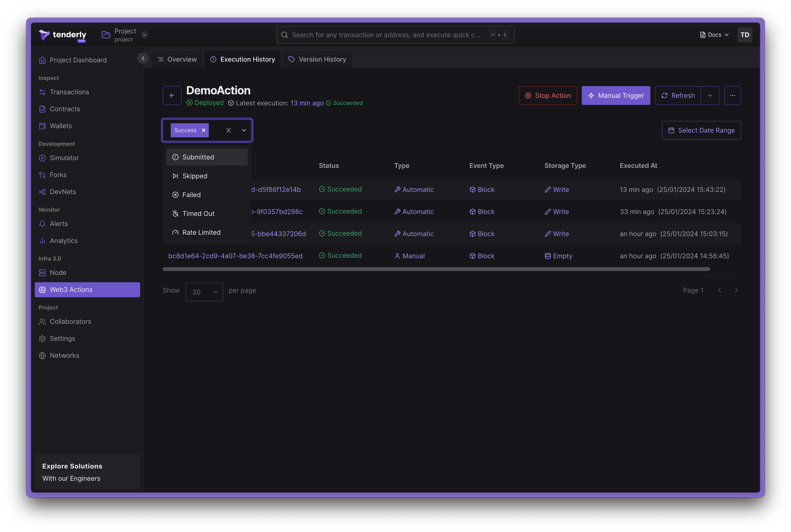
Task: Open the three-dots more menu
Action: pos(733,96)
